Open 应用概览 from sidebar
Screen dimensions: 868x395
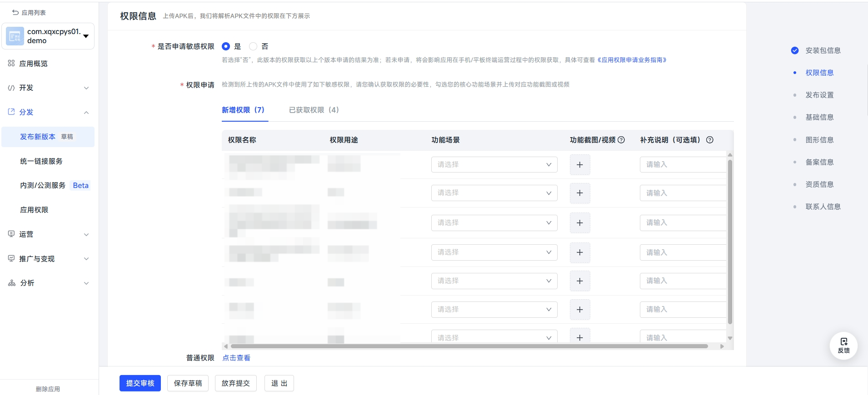pyautogui.click(x=33, y=64)
